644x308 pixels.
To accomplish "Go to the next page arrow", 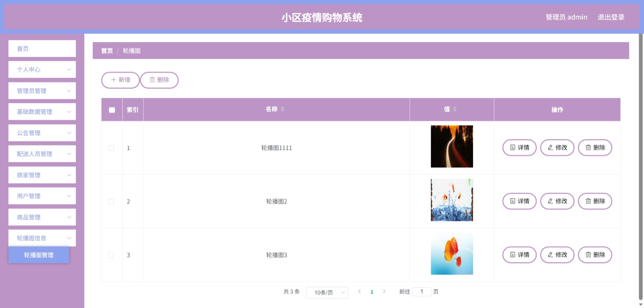I will click(x=384, y=291).
